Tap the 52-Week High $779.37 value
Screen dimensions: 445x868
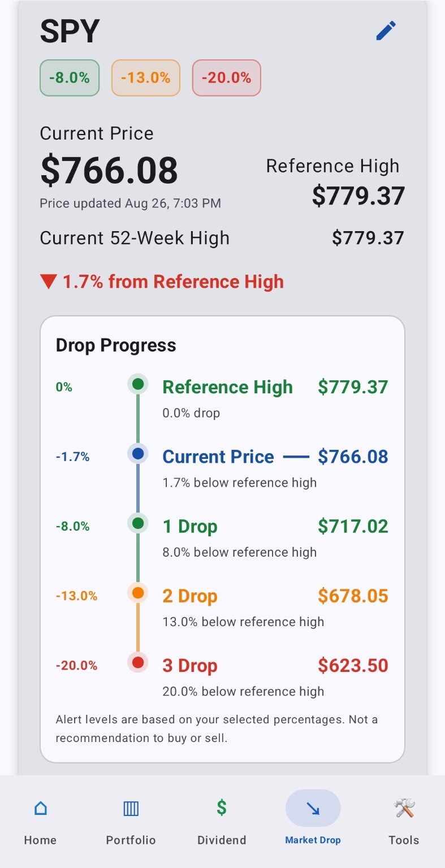pos(368,238)
